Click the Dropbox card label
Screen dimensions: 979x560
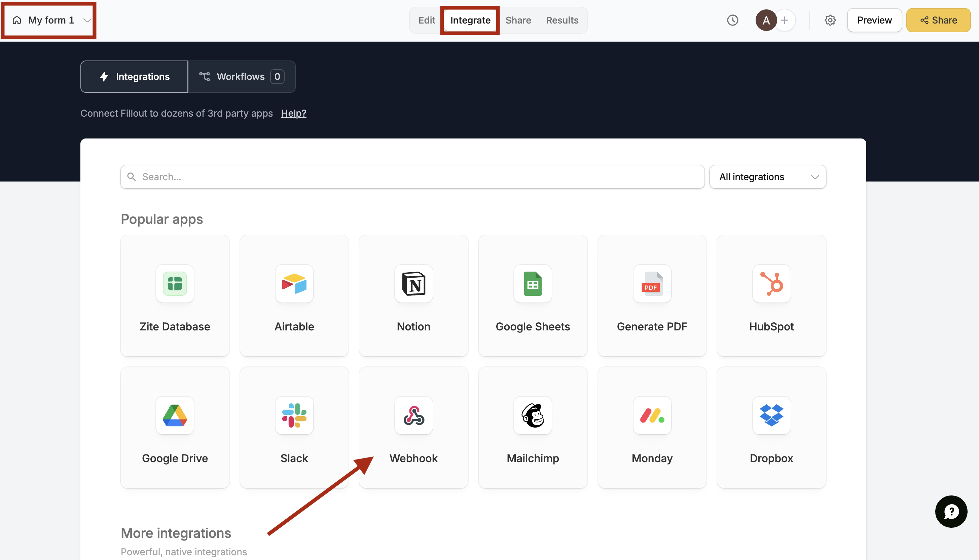[x=771, y=458]
